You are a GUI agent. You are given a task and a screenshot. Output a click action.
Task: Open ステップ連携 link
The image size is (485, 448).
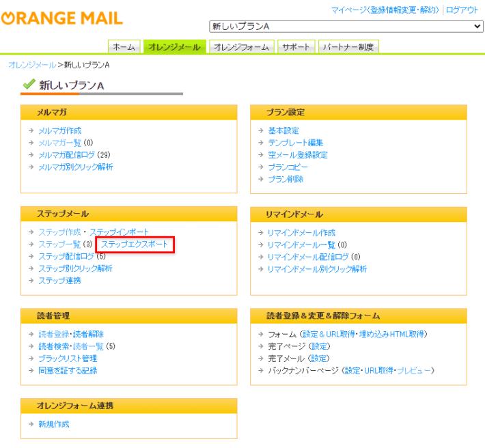click(x=59, y=281)
